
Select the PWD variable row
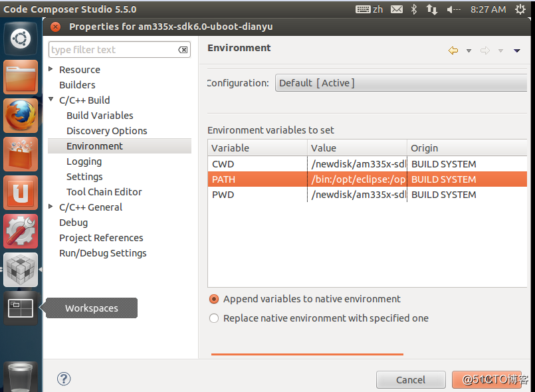click(x=368, y=195)
